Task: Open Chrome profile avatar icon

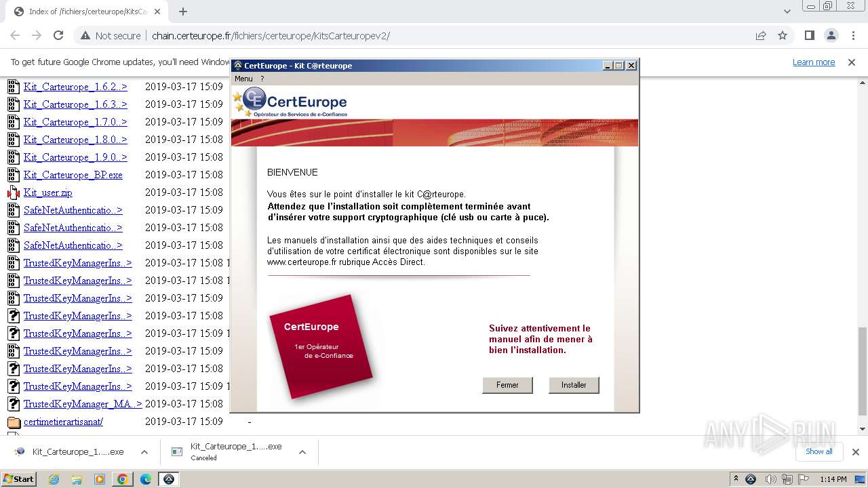Action: (831, 36)
